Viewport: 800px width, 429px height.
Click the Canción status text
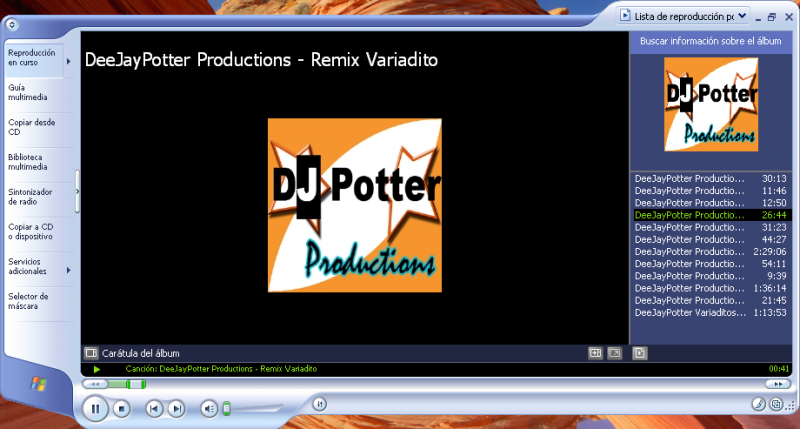221,369
